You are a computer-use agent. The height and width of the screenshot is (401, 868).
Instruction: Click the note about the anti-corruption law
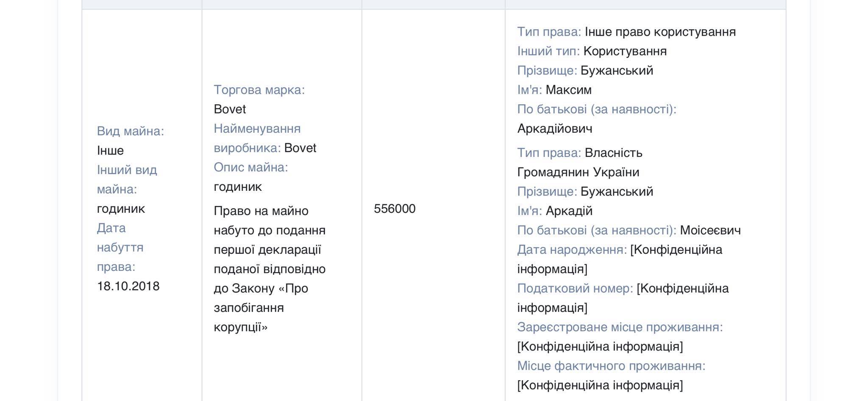[269, 269]
